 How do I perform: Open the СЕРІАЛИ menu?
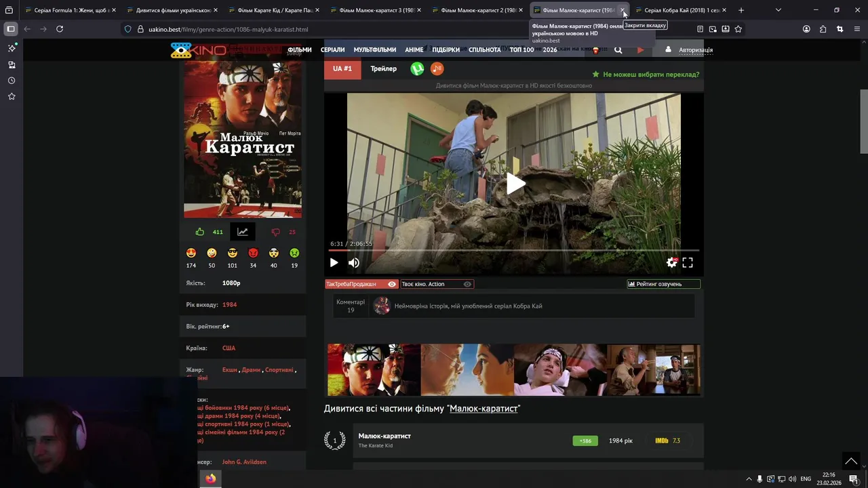coord(332,49)
